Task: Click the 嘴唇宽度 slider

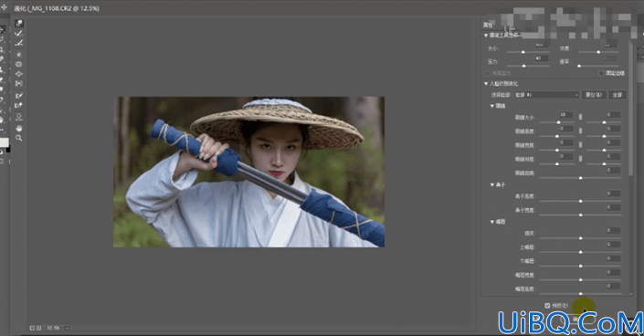Action: click(580, 279)
